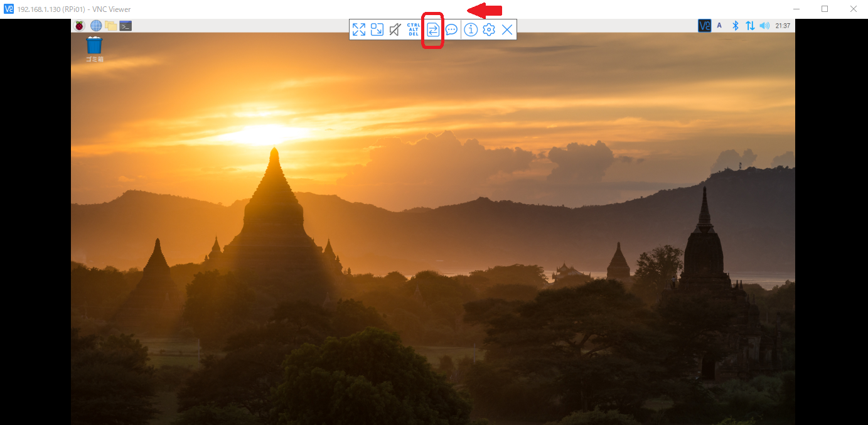Enter full screen mode from VNC toolbar
868x425 pixels.
(359, 30)
